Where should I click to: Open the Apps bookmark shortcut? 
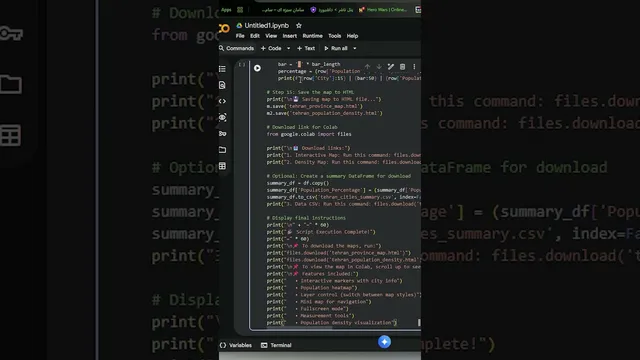click(x=226, y=10)
